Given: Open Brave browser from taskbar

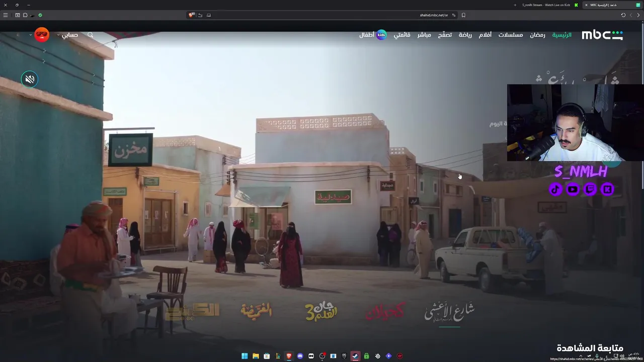Looking at the screenshot, I should click(x=289, y=356).
